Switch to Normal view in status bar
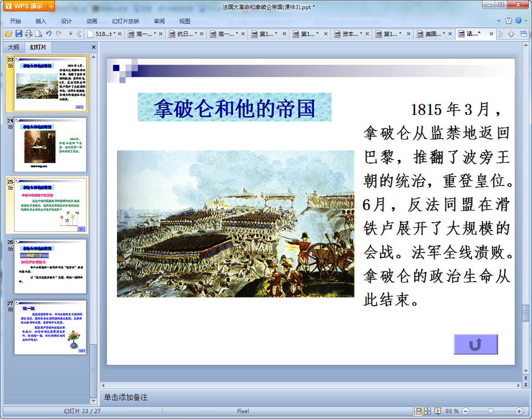 [x=418, y=411]
